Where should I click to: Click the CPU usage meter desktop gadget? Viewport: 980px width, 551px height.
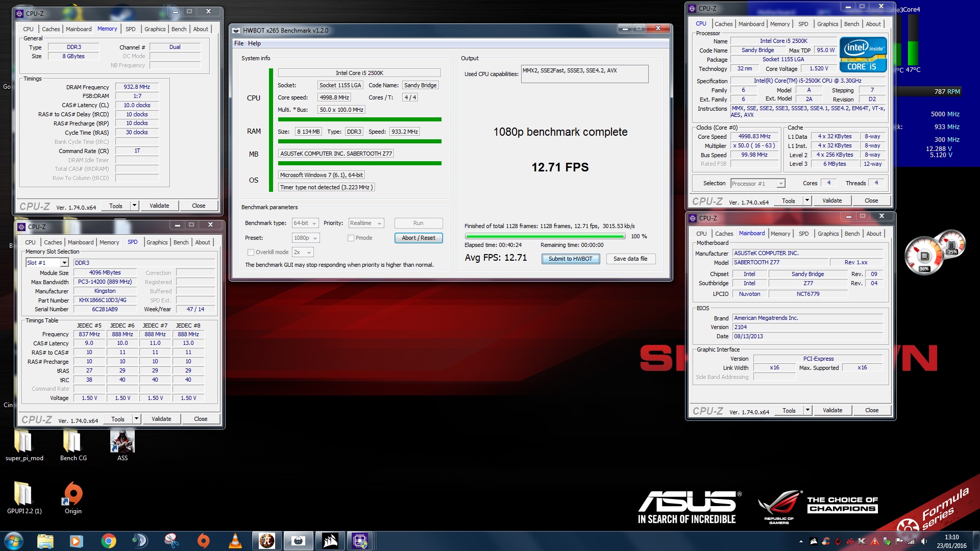(923, 255)
